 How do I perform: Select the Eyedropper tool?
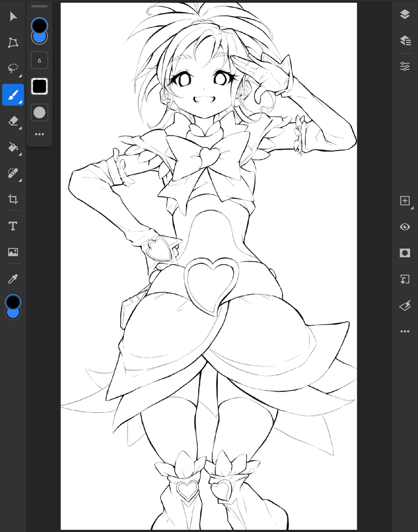13,279
